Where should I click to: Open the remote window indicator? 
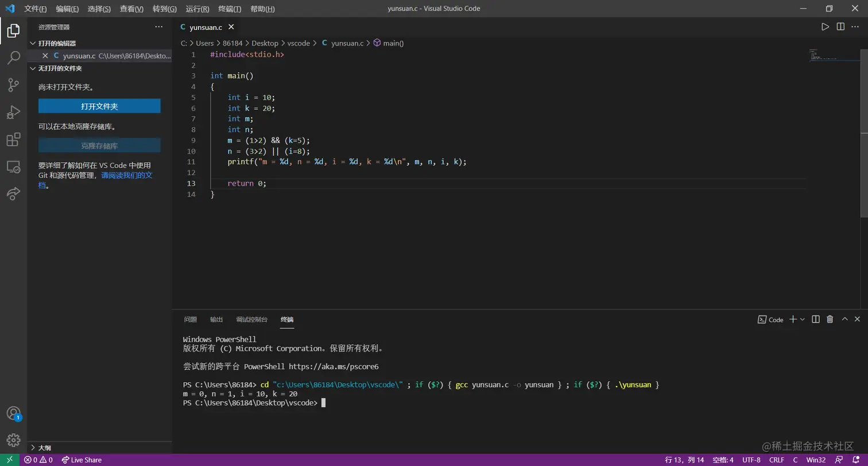click(x=10, y=460)
